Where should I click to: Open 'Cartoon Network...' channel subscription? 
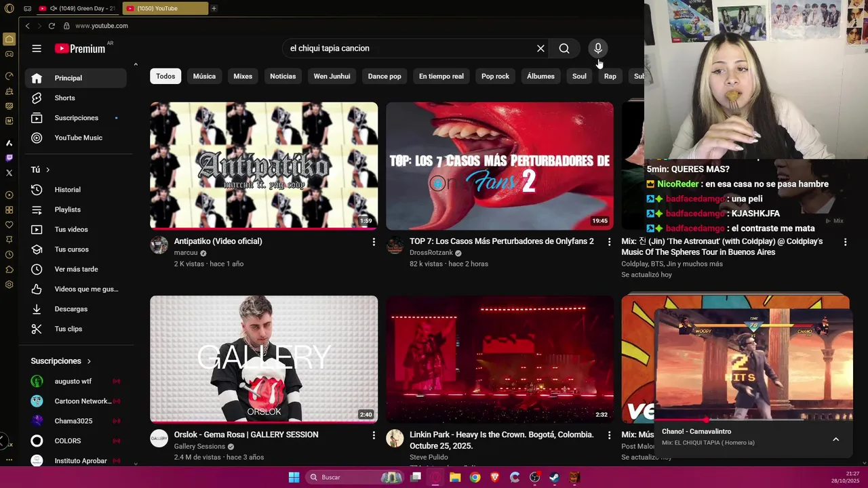[x=75, y=401]
